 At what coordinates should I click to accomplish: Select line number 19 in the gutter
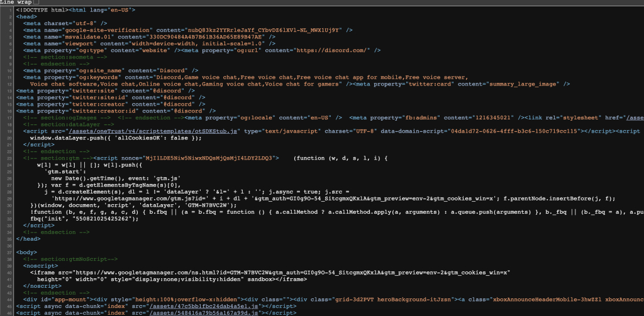tap(9, 131)
